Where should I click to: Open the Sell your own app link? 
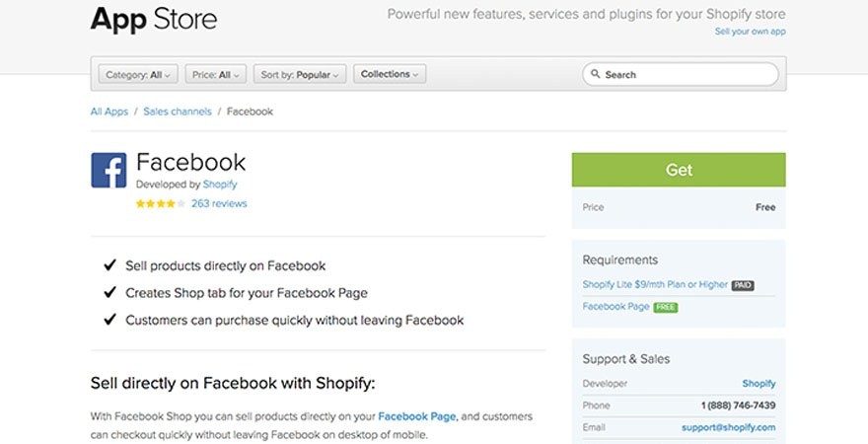750,32
